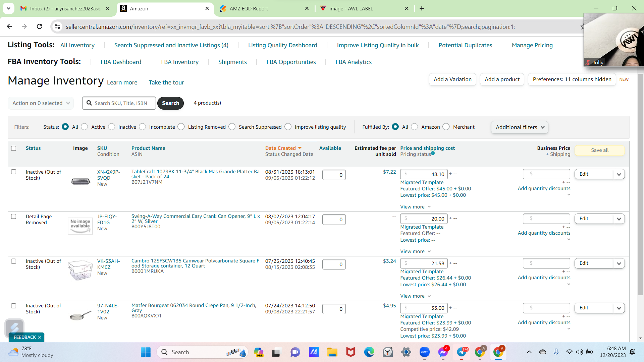Open Zoom from taskbar
The height and width of the screenshot is (362, 644).
point(425,352)
